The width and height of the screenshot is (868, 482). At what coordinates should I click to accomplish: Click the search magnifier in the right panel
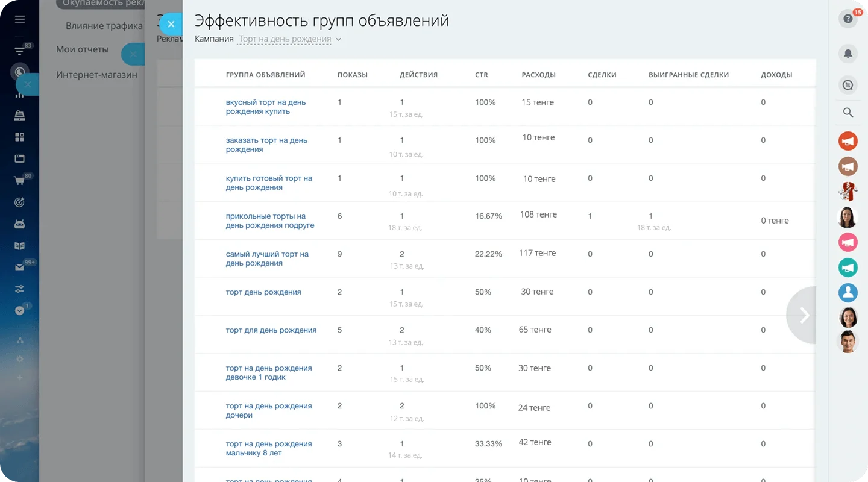point(848,113)
